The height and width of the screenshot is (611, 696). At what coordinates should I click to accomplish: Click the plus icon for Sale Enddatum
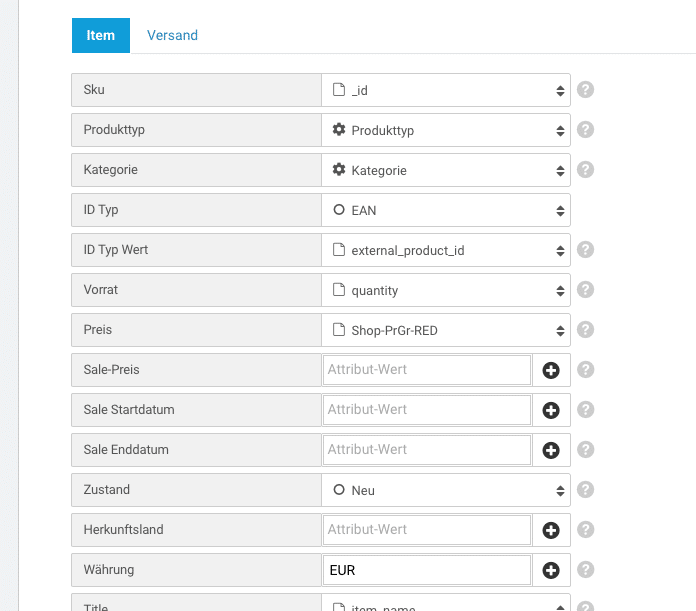pos(550,450)
